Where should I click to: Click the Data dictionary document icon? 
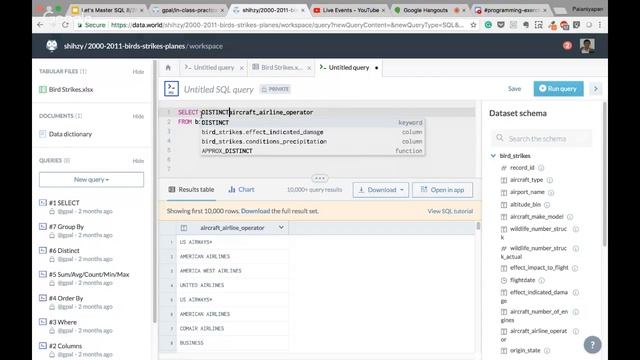coord(43,134)
